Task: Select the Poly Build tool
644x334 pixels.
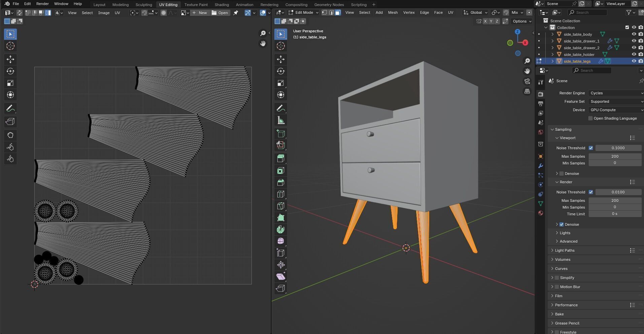Action: tap(281, 218)
